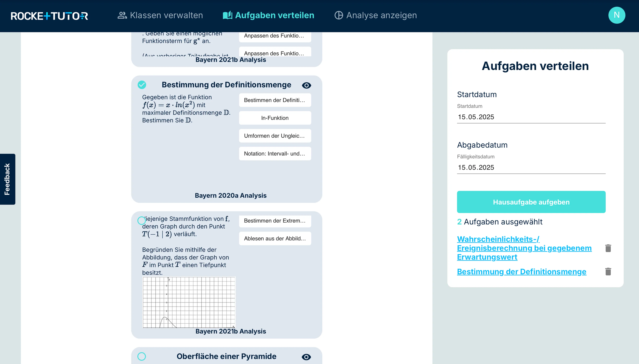The image size is (639, 364).
Task: Preview Oberfläche einer Pyramide with eye icon
Action: coord(306,357)
